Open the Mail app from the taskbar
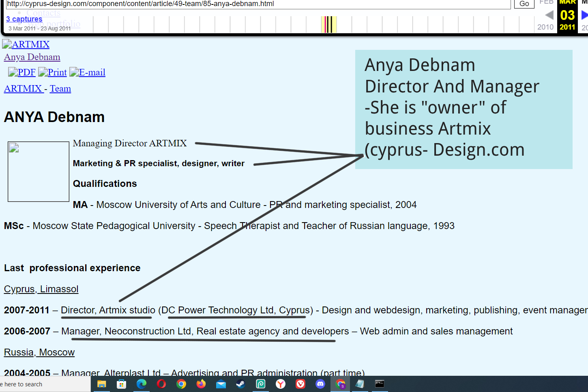This screenshot has height=392, width=588. click(221, 384)
